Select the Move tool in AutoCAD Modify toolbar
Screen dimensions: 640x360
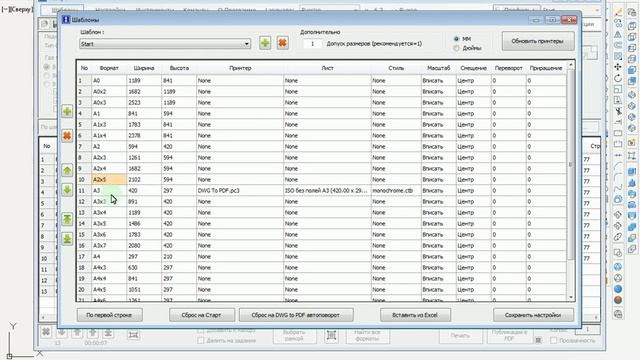(618, 67)
